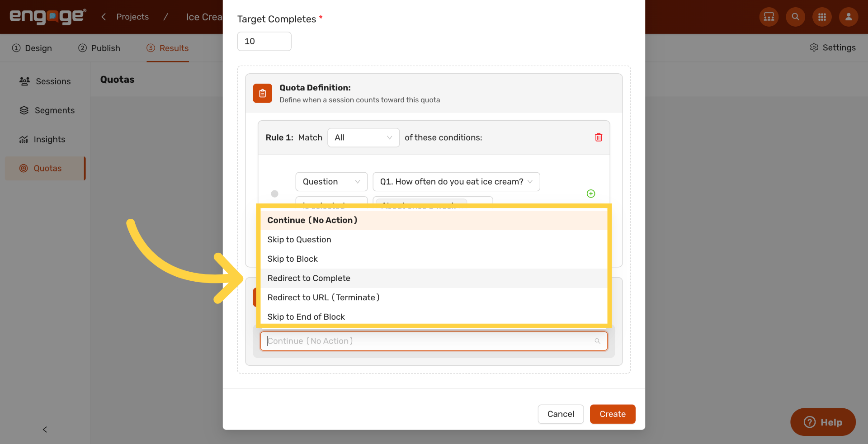Click the Insights chart icon
Viewport: 868px width, 444px height.
point(24,139)
